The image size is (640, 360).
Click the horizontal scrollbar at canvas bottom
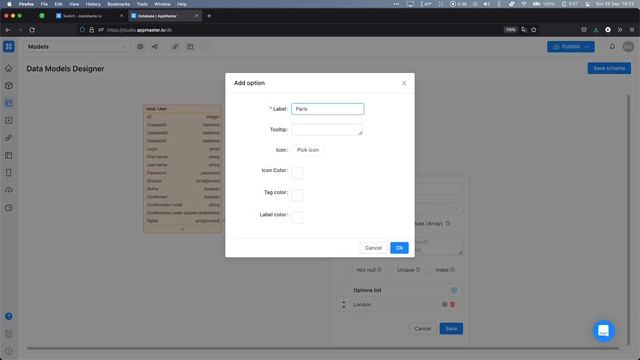pyautogui.click(x=322, y=348)
